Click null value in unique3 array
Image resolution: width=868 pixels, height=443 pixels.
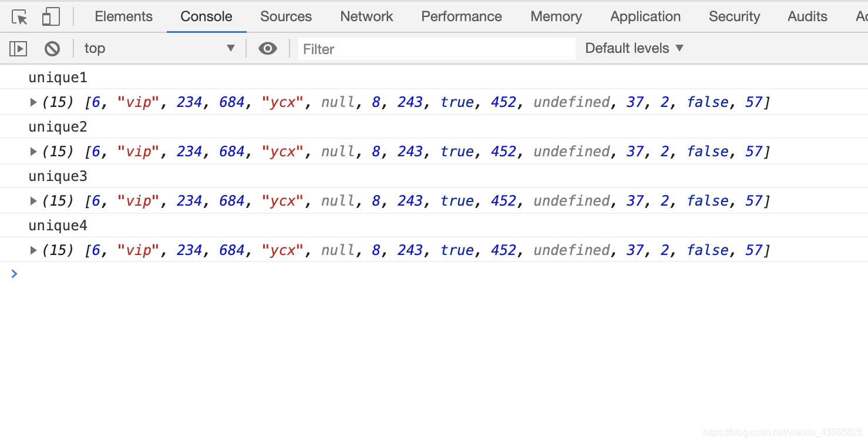338,201
